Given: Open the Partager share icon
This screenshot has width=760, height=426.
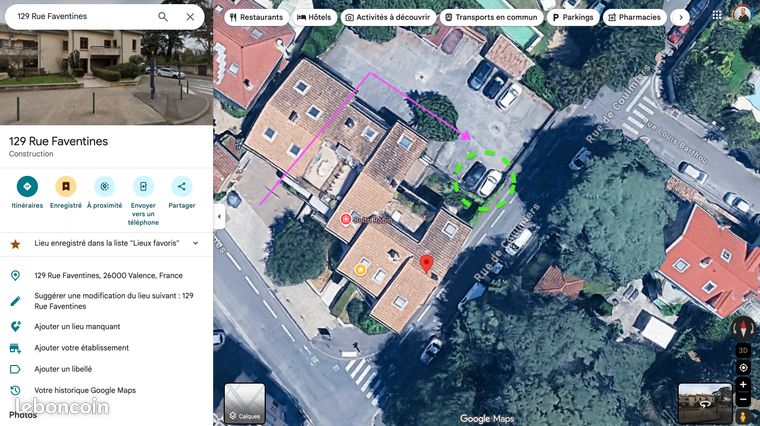Looking at the screenshot, I should coord(182,186).
